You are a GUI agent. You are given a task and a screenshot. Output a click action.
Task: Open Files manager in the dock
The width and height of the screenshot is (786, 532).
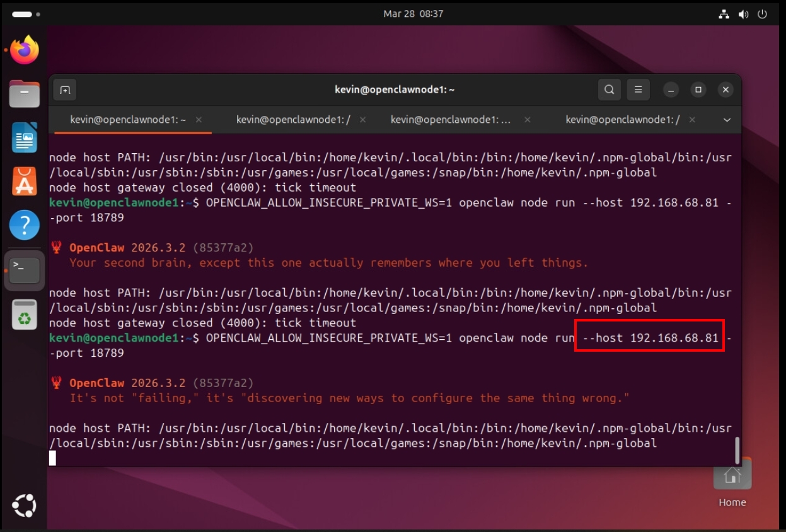tap(25, 94)
